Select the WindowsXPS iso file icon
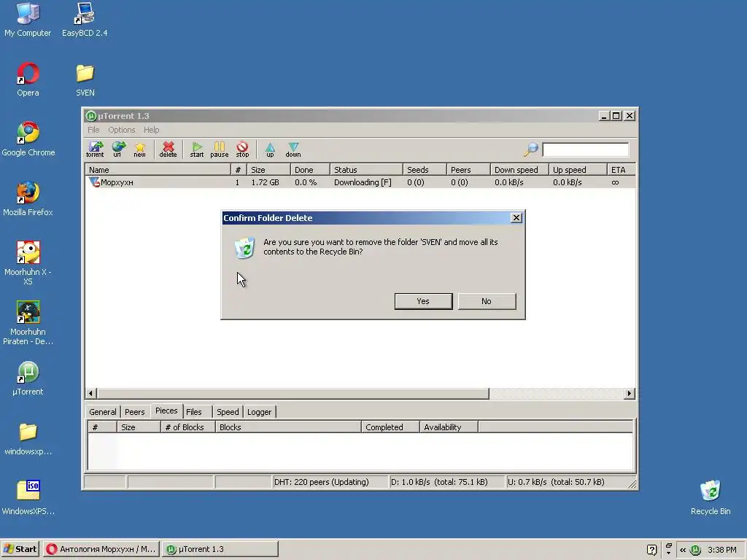Image resolution: width=747 pixels, height=560 pixels. click(x=28, y=497)
